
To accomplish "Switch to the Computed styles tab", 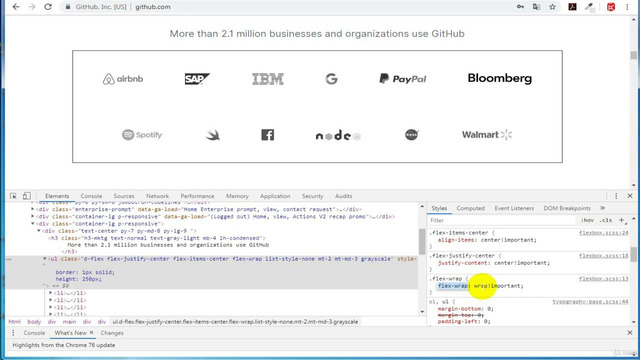I will pos(471,208).
